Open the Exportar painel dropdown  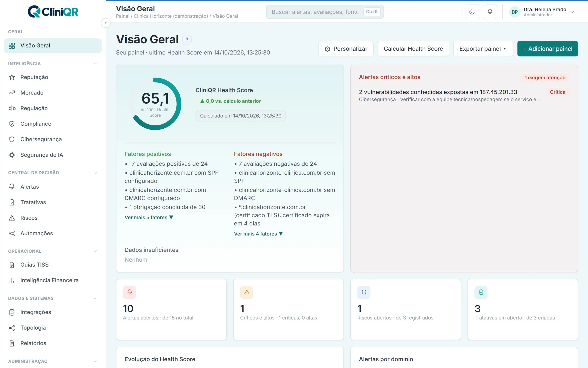pyautogui.click(x=483, y=49)
